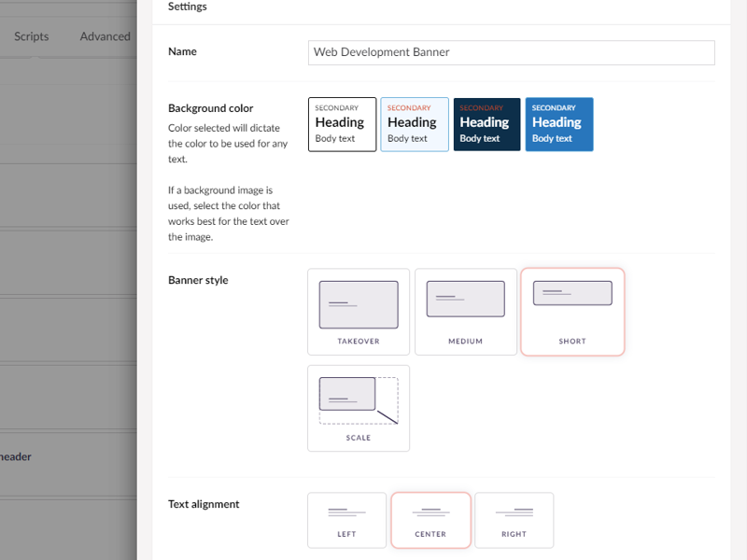The height and width of the screenshot is (560, 747).
Task: Select the Takeover banner style preview
Action: click(359, 311)
